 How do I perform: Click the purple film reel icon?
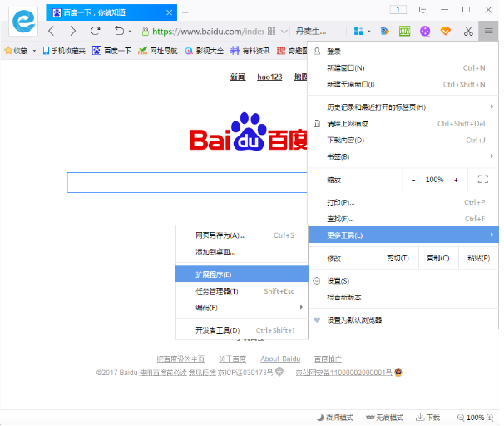(425, 31)
